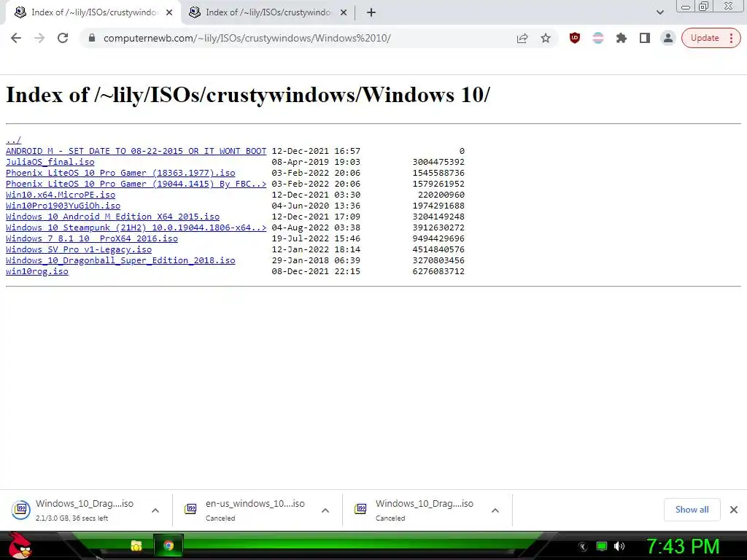
Task: Open the folder icon on taskbar
Action: pos(136,545)
